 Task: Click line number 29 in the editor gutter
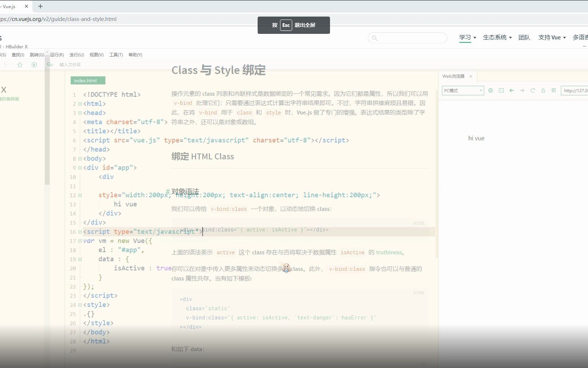73,351
